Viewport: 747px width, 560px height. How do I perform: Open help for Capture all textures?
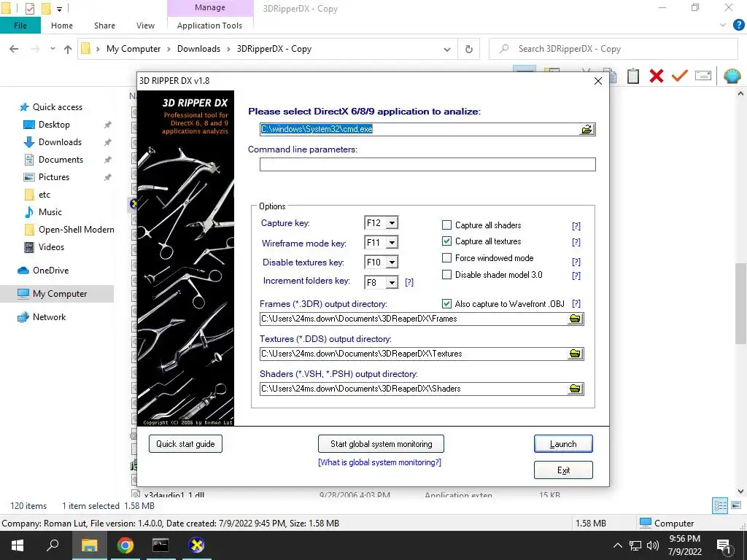(576, 242)
